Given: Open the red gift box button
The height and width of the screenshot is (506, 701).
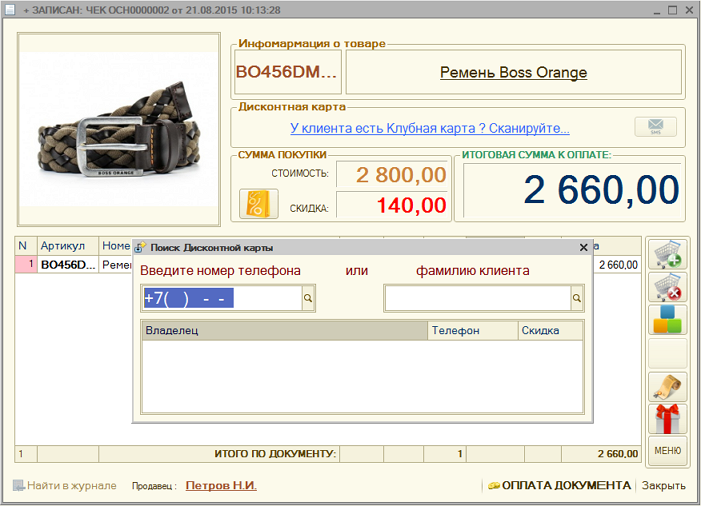Looking at the screenshot, I should pos(667,419).
